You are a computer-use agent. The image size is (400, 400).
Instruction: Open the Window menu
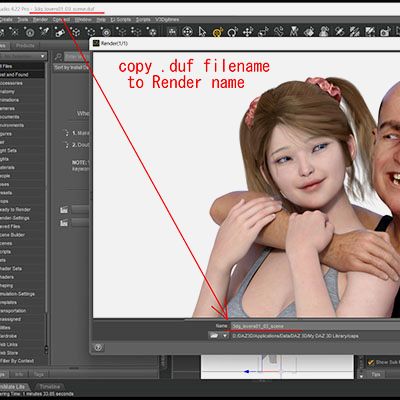(83, 20)
